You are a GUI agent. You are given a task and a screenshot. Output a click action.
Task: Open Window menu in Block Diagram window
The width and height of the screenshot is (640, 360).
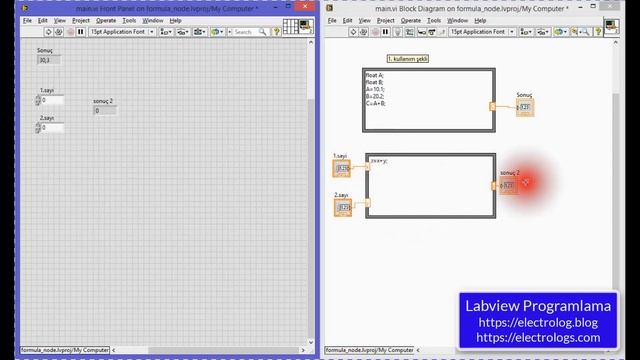[x=457, y=20]
